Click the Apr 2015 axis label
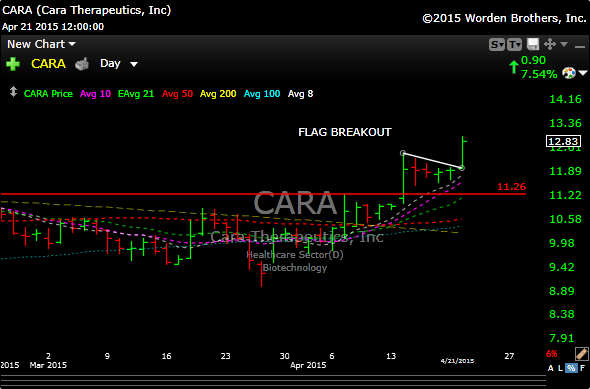This screenshot has width=590, height=389. [x=308, y=365]
